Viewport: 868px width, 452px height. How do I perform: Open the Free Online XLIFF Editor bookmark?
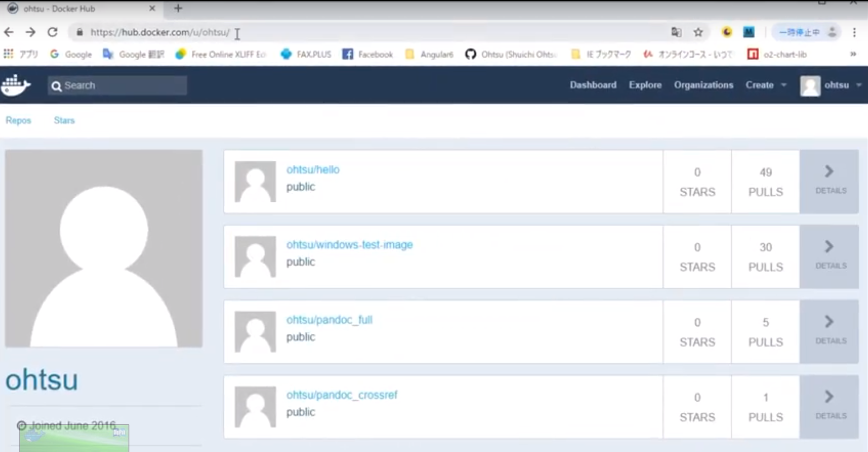[221, 54]
